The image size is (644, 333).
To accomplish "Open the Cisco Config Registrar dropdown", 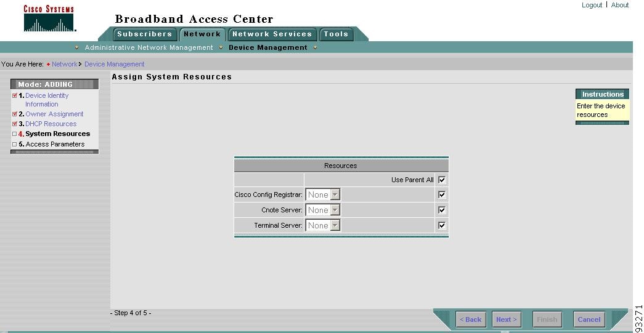I will pyautogui.click(x=323, y=195).
